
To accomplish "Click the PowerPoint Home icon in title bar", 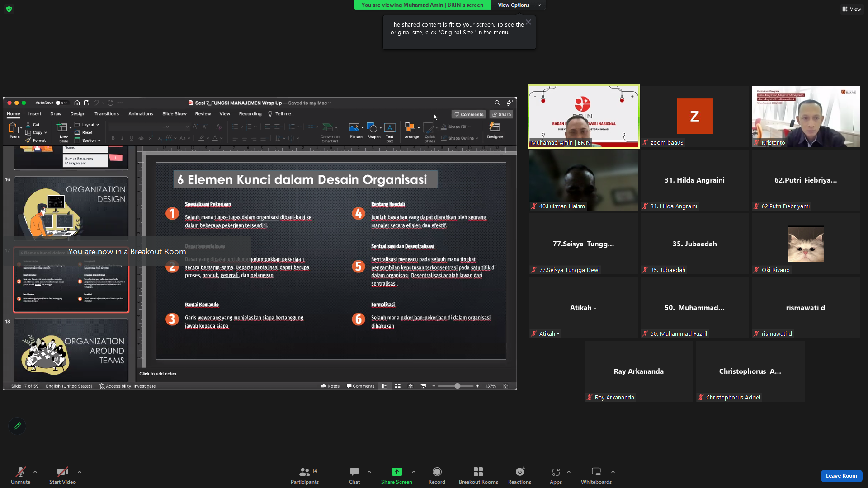I will (77, 103).
